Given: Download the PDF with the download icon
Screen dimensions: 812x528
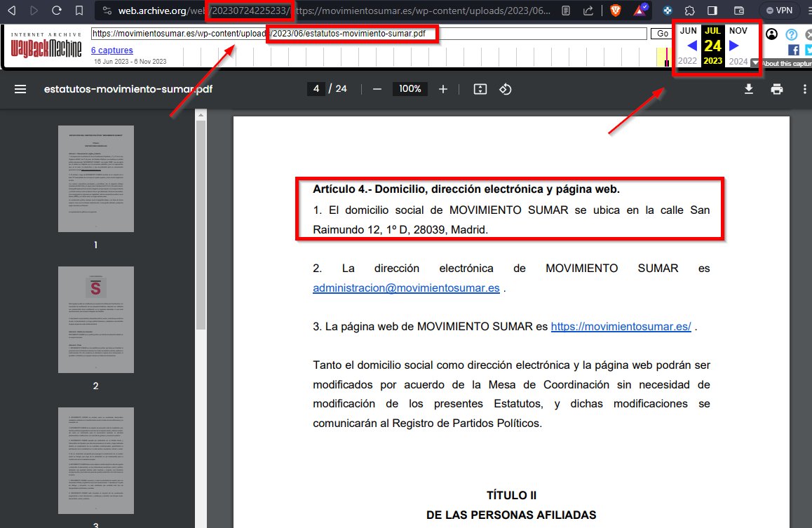Looking at the screenshot, I should tap(749, 89).
